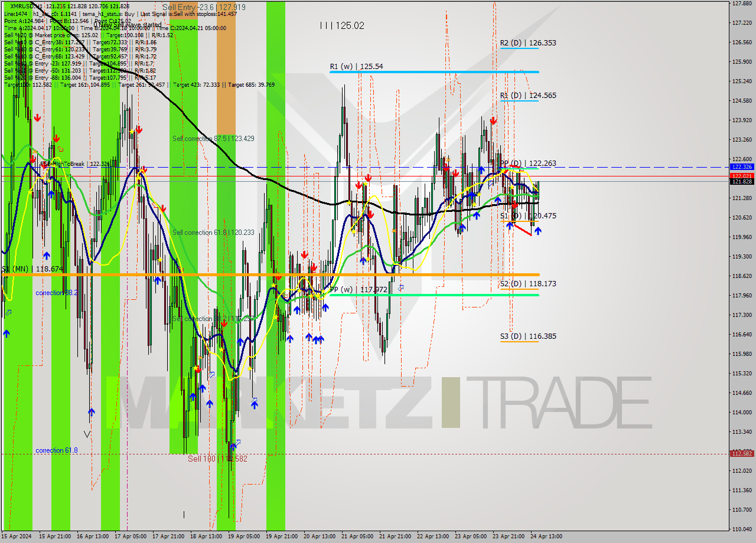The image size is (756, 543).
Task: Click the S2 (D) | 118.173 support label
Action: coord(527,284)
